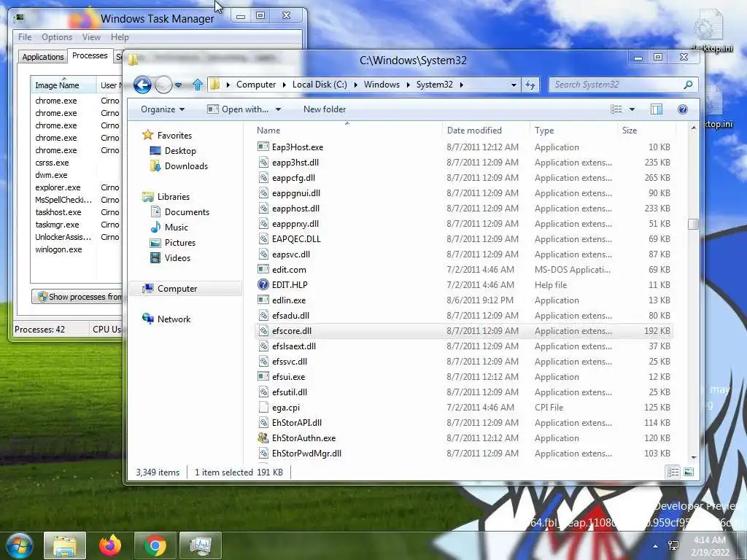
Task: Sort files by the Name column header
Action: click(x=348, y=130)
